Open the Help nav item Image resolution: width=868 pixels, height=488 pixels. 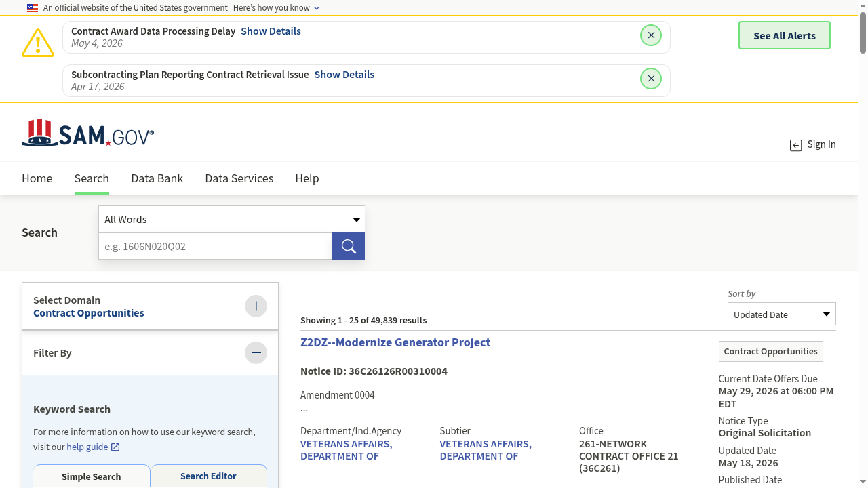click(307, 178)
